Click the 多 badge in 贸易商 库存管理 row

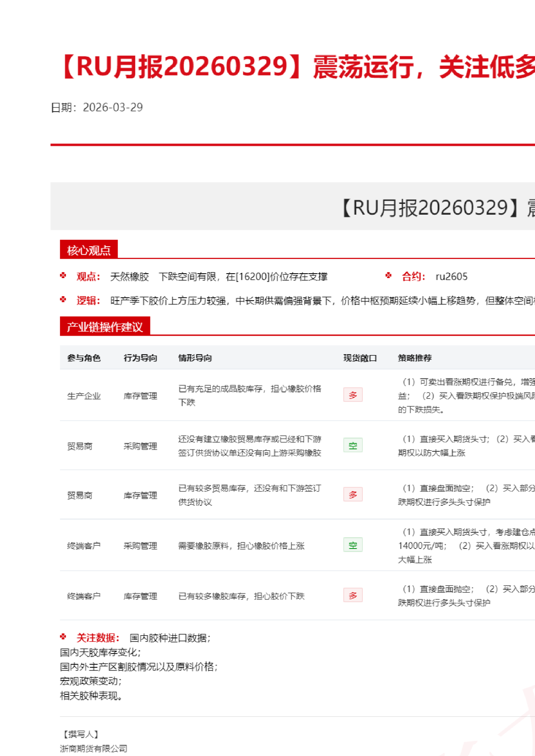pyautogui.click(x=353, y=495)
